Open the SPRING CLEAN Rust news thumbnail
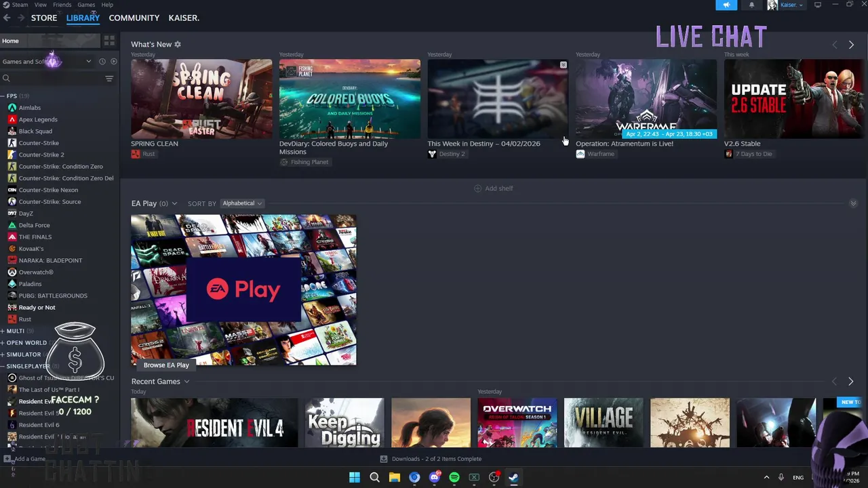 [x=201, y=99]
